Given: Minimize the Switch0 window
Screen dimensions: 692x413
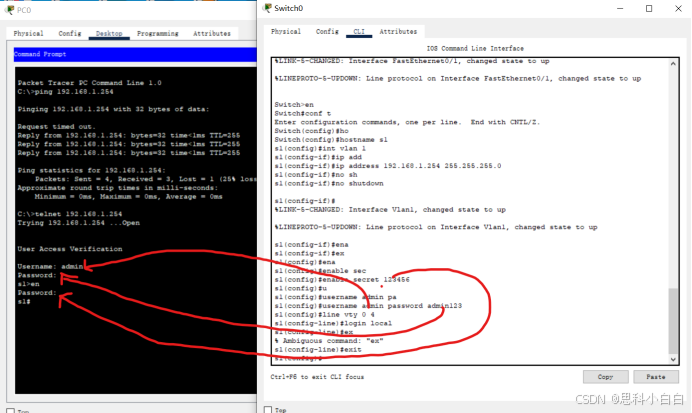Looking at the screenshot, I should click(x=620, y=8).
